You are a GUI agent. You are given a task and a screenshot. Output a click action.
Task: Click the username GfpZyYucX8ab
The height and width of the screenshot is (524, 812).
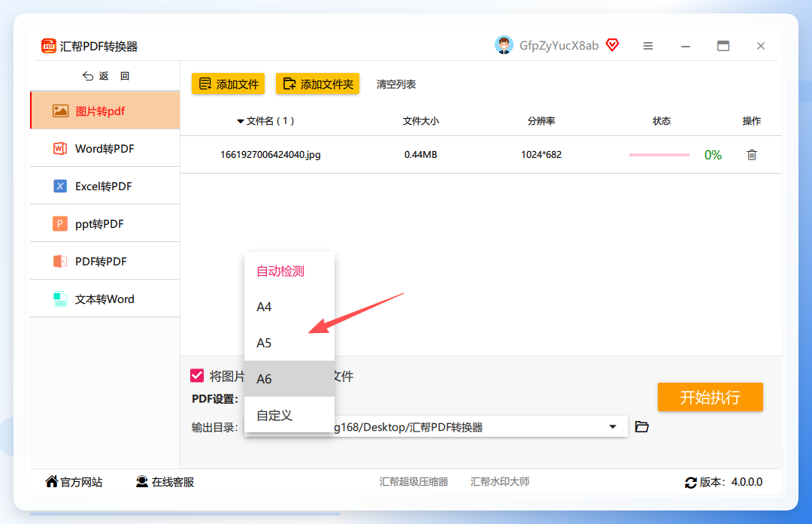tap(559, 46)
